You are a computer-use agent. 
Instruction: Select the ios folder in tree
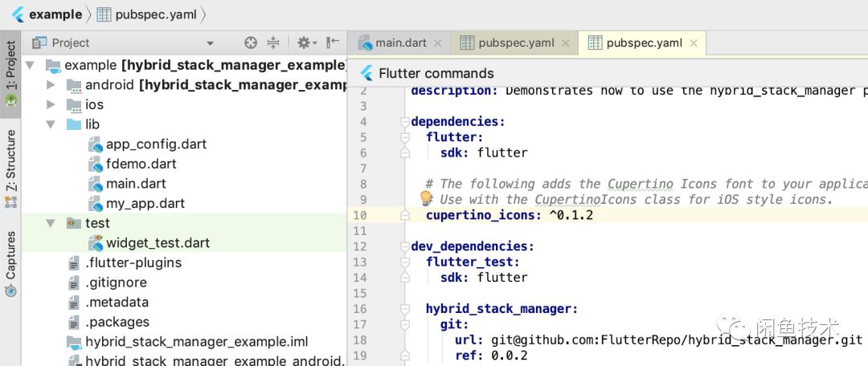(94, 104)
